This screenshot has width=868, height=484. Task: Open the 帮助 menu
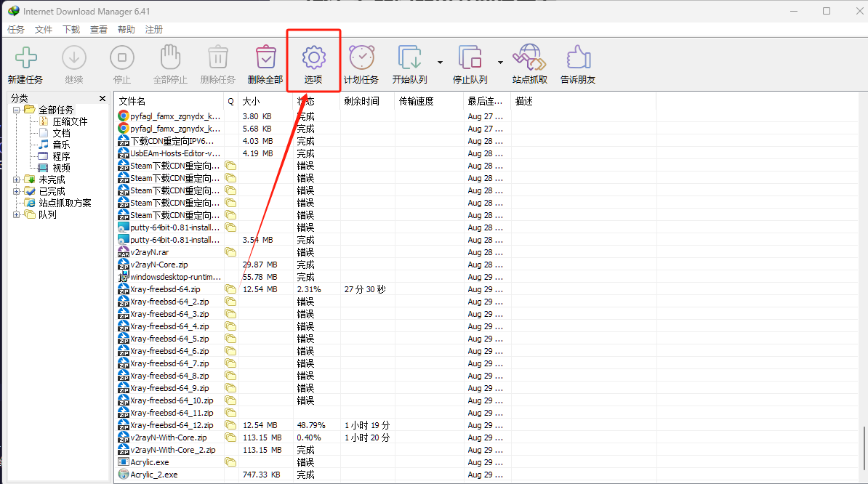coord(126,29)
